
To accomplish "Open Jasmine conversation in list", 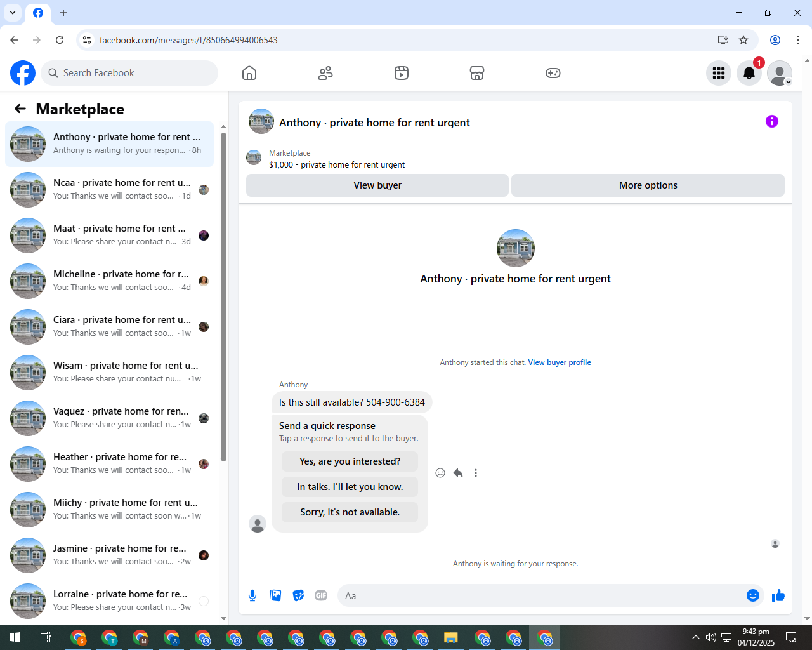I will click(x=109, y=555).
